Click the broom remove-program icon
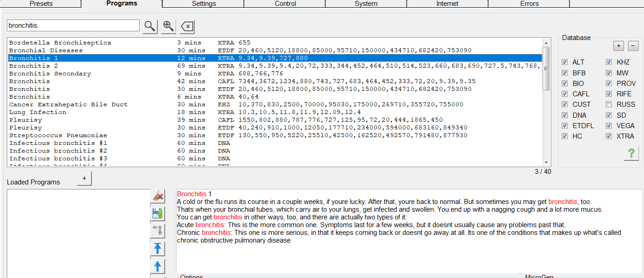 coord(157,196)
